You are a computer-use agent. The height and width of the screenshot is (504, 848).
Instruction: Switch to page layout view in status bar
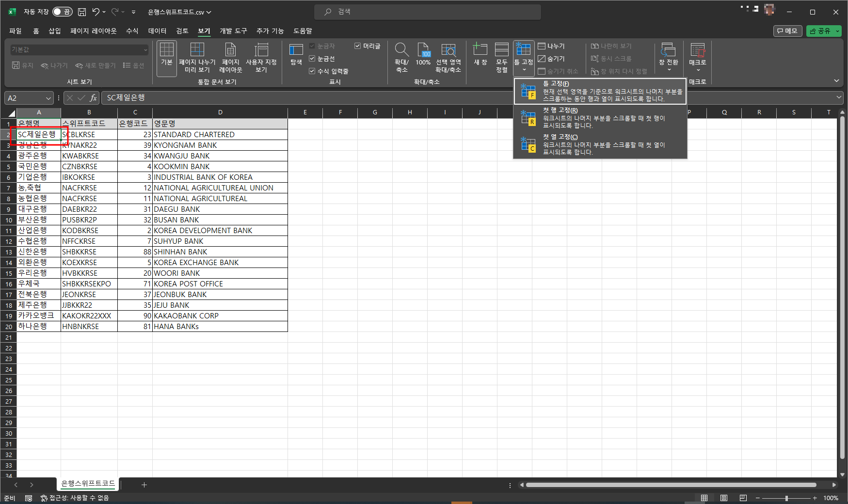click(723, 498)
